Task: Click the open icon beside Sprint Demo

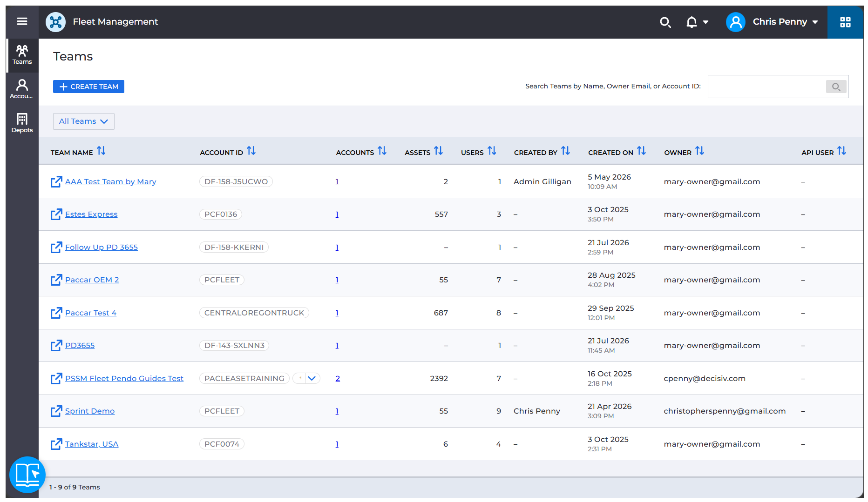Action: coord(56,411)
